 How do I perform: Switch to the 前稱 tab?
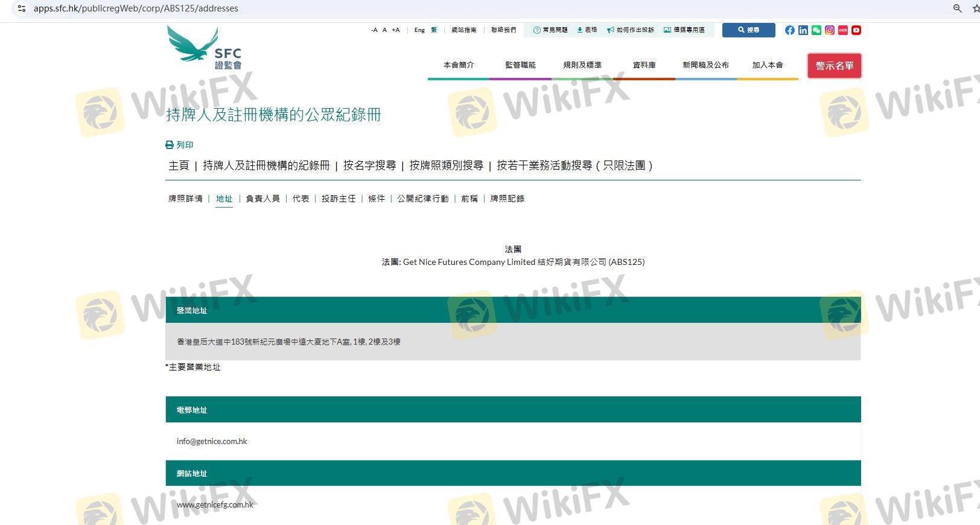click(x=469, y=199)
